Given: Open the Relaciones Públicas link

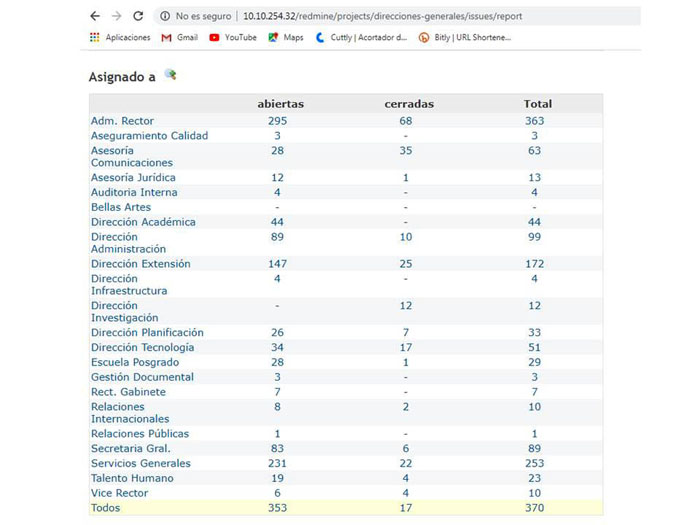Looking at the screenshot, I should coord(140,434).
